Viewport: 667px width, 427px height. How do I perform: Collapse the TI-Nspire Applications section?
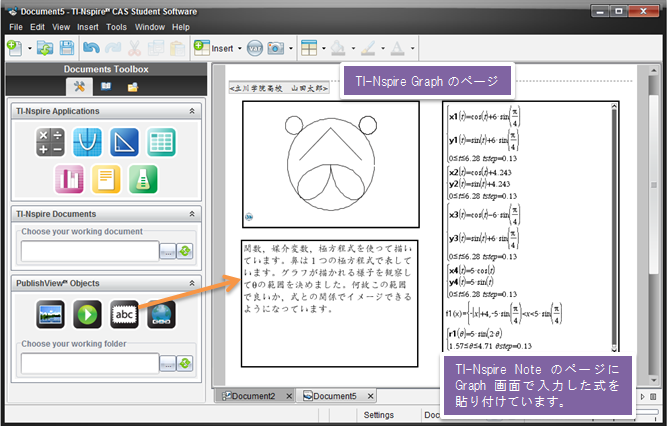coord(192,111)
